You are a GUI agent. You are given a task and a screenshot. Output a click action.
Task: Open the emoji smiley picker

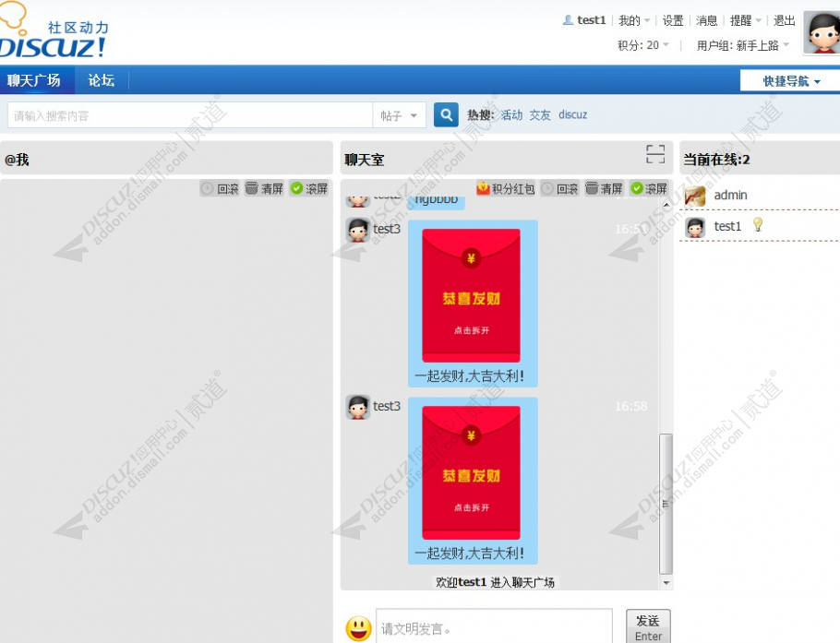(x=358, y=628)
